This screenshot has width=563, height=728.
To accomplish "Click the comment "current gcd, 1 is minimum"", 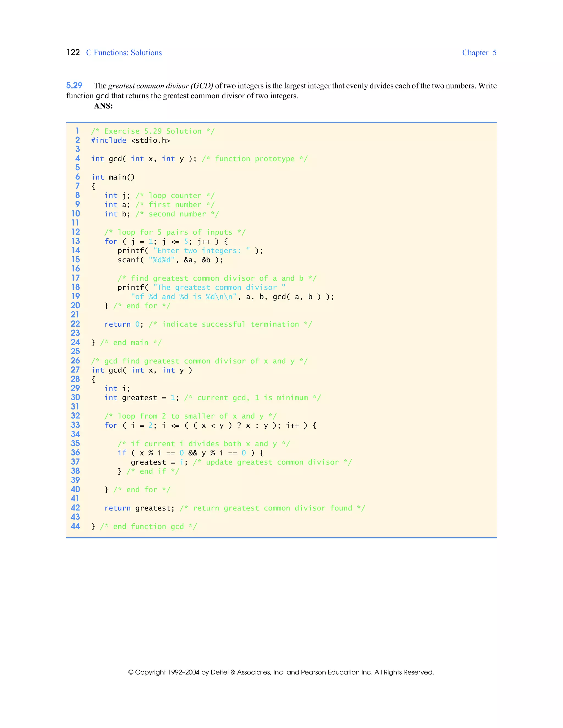I will 252,398.
